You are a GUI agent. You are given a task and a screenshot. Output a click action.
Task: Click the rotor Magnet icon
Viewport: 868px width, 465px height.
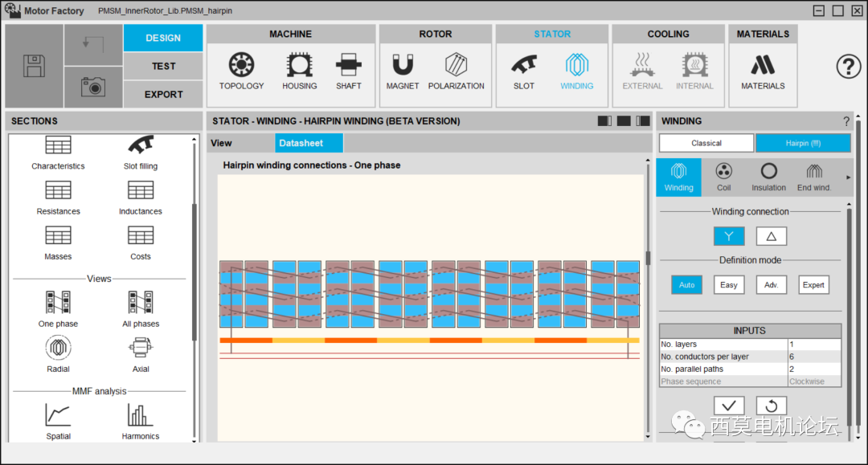[402, 71]
